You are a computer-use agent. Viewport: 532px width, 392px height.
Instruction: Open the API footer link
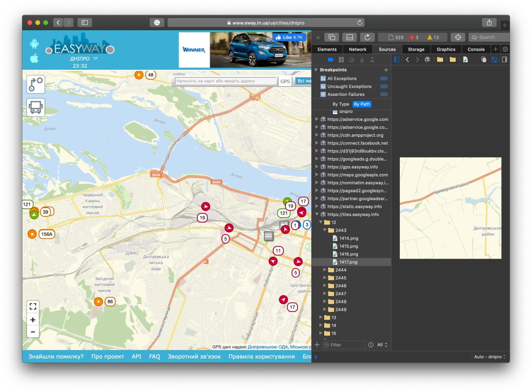coord(137,356)
